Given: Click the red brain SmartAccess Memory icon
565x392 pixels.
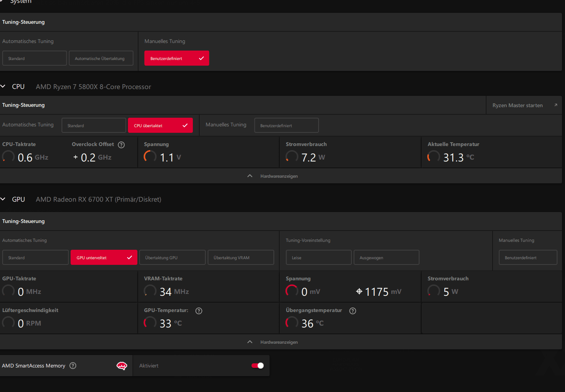Looking at the screenshot, I should coord(122,366).
